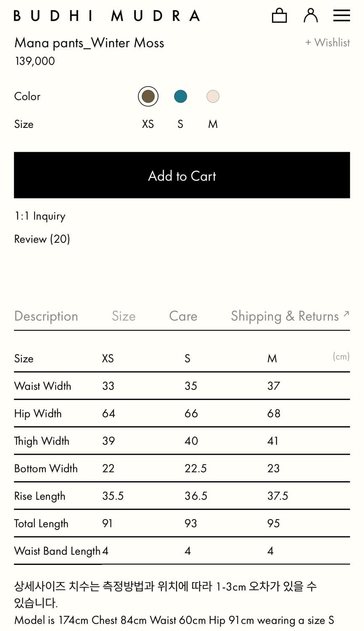Select the Winter Moss brown color swatch

(148, 96)
